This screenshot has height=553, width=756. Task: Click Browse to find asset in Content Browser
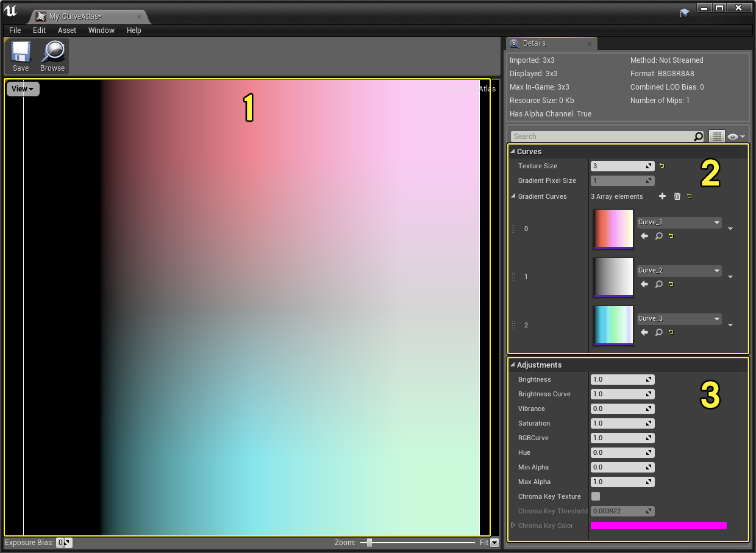click(x=52, y=57)
